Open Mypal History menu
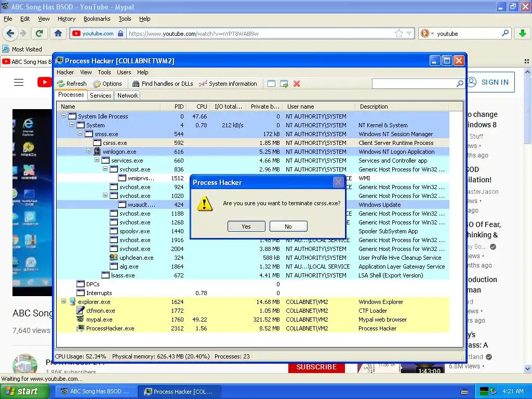The width and height of the screenshot is (532, 399). pyautogui.click(x=66, y=19)
